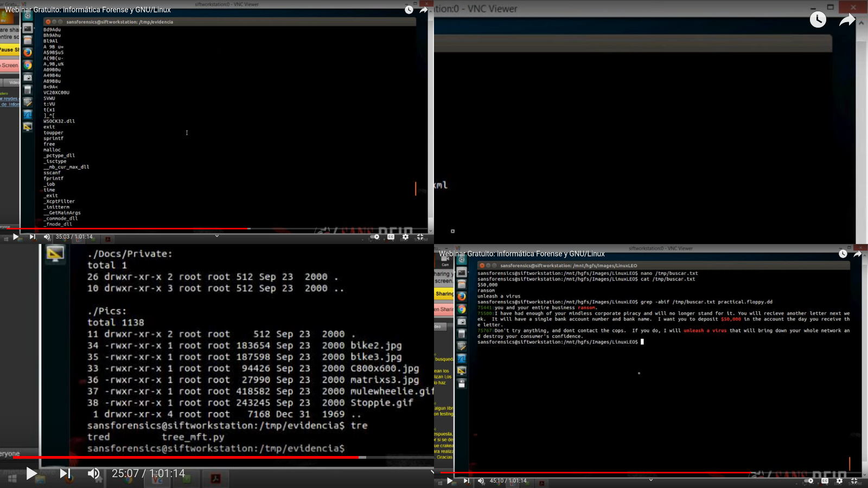Click the yellow Sharing button in 45:10 player

click(444, 293)
